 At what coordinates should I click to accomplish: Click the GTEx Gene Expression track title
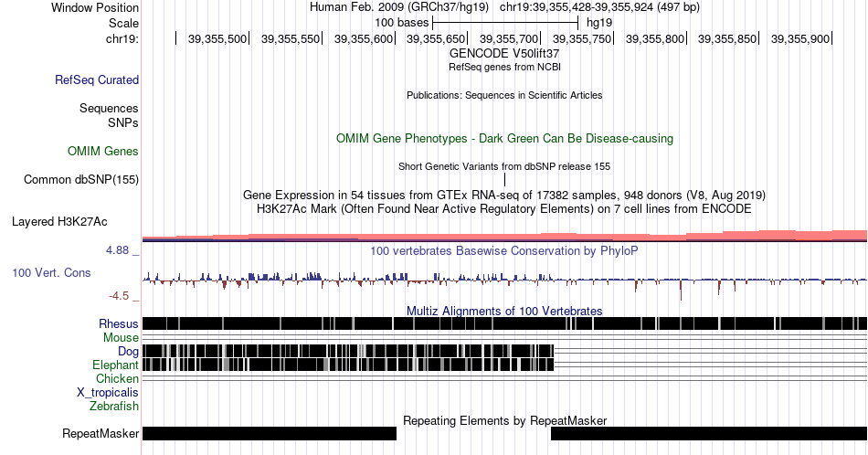504,195
